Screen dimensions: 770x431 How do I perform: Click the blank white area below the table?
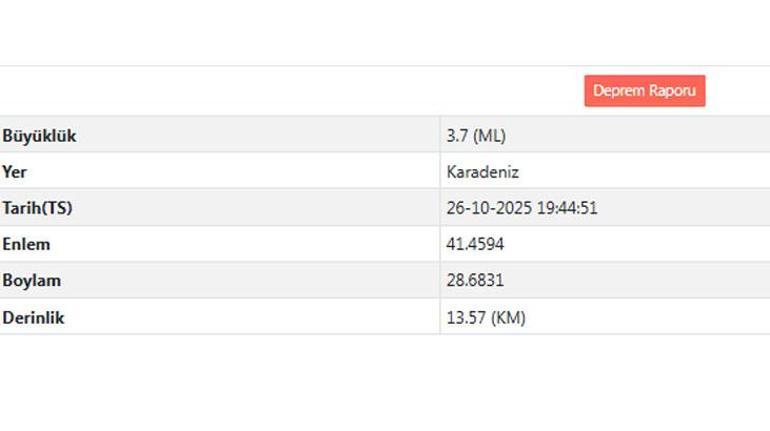(x=385, y=385)
